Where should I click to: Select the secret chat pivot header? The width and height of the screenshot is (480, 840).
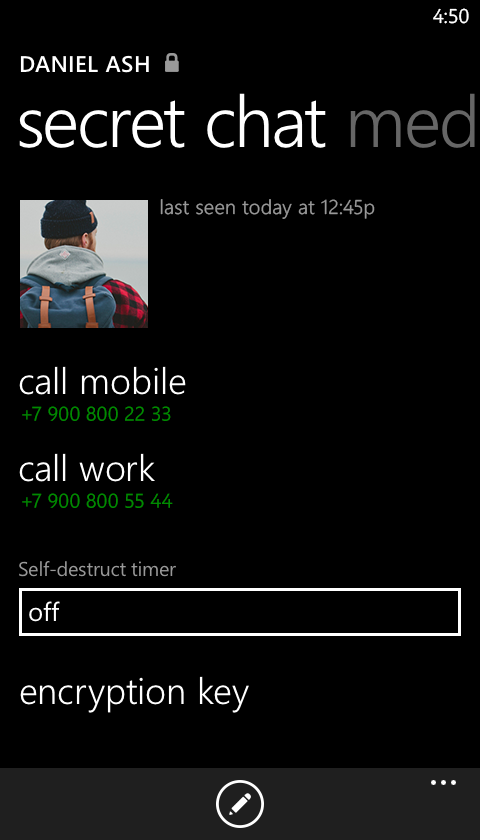pyautogui.click(x=172, y=125)
